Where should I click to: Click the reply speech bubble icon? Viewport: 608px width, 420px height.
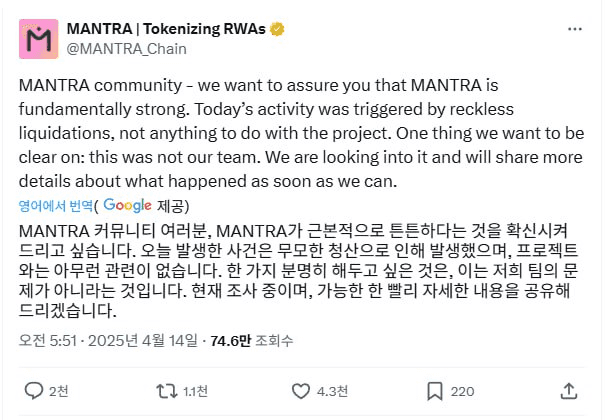click(33, 390)
